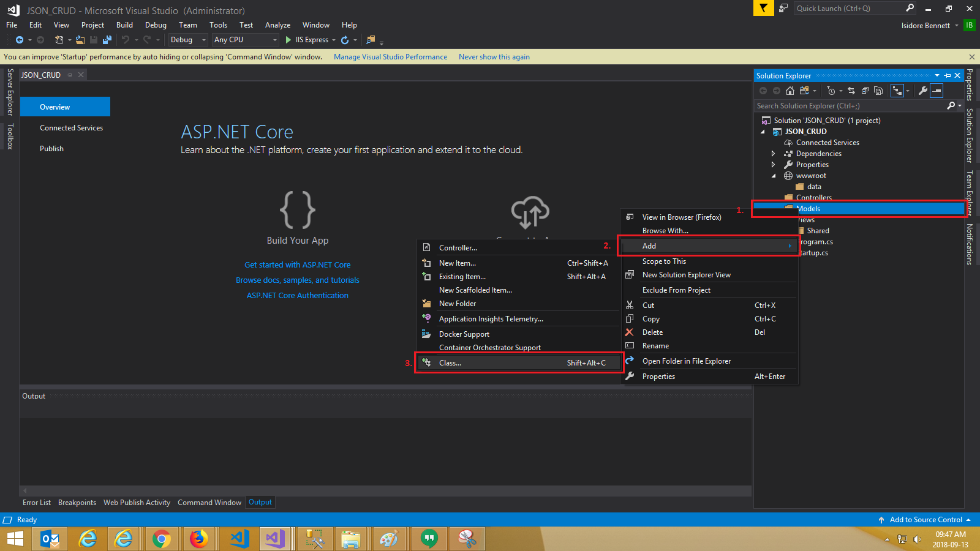This screenshot has width=980, height=551.
Task: Collapse the wwwroot folder node
Action: 773,176
